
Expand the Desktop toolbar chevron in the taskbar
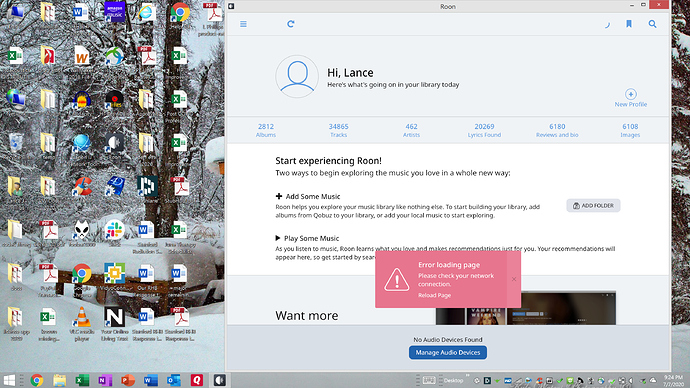tap(468, 376)
